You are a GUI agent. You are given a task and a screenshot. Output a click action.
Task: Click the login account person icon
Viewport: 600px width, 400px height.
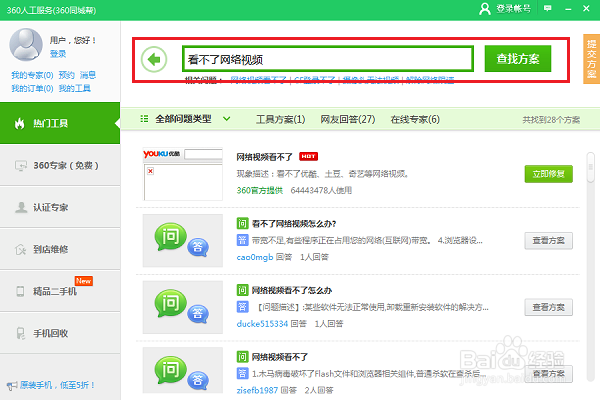485,9
